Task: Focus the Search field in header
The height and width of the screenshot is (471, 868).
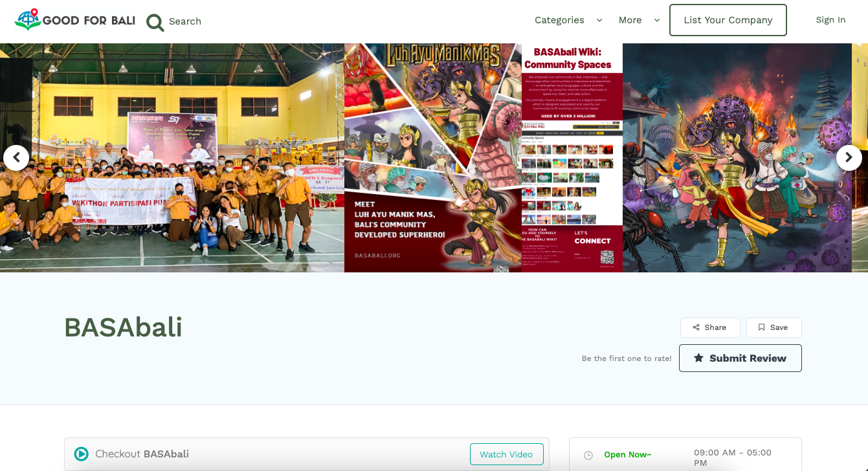Action: tap(185, 21)
